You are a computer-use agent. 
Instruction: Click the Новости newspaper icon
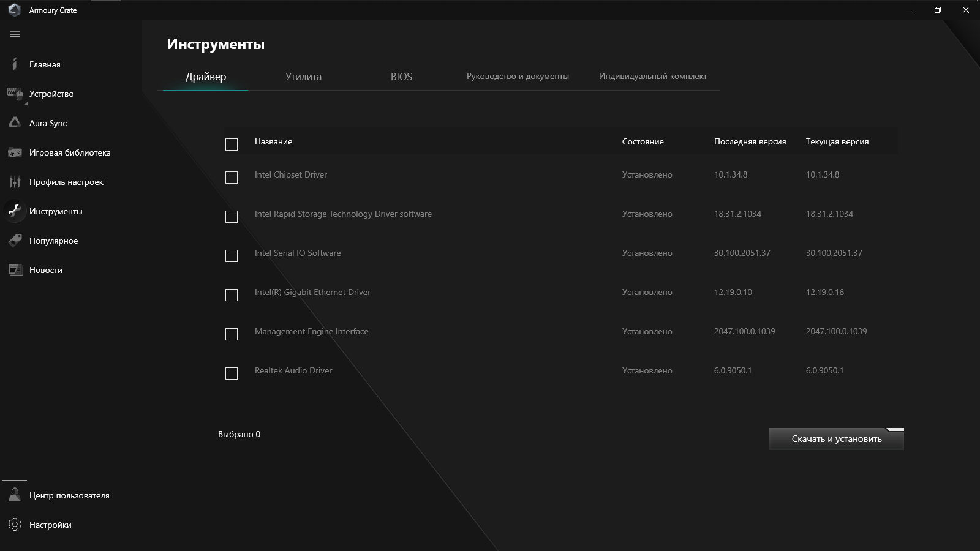click(15, 270)
